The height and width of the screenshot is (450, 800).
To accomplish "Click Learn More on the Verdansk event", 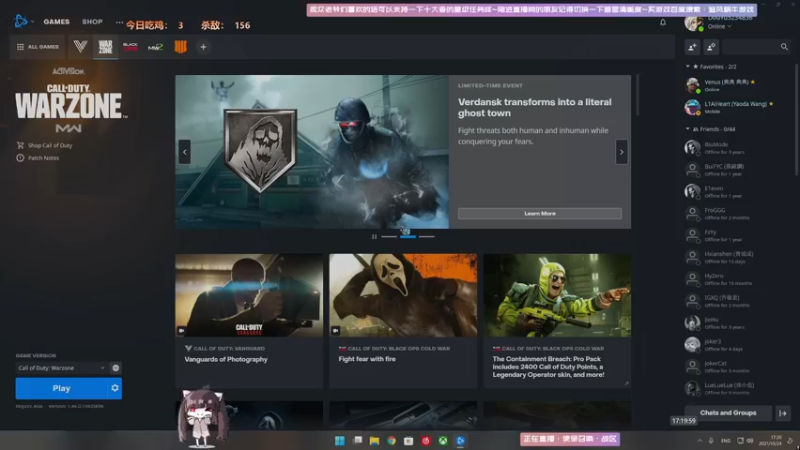I will point(540,213).
